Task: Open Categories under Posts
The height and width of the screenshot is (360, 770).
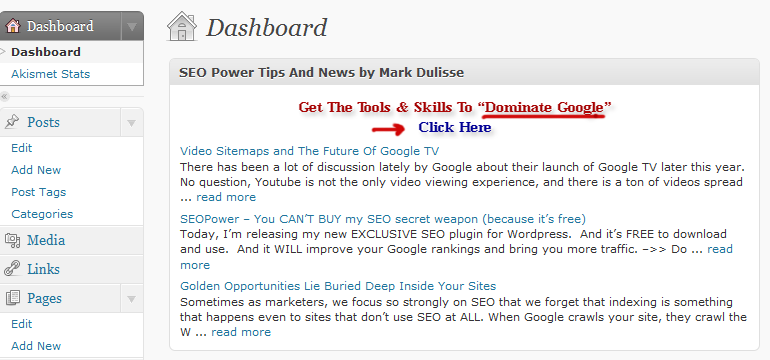Action: (42, 214)
